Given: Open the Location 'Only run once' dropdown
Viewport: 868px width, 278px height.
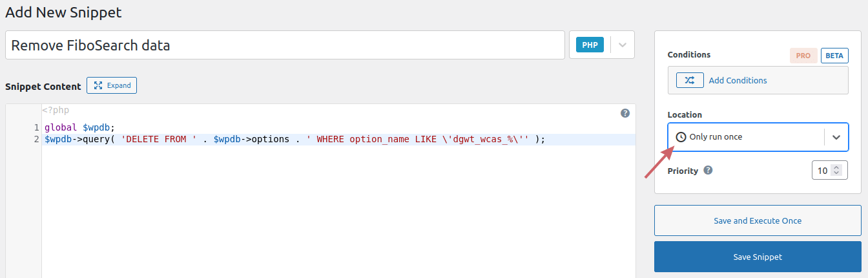Looking at the screenshot, I should click(x=758, y=137).
